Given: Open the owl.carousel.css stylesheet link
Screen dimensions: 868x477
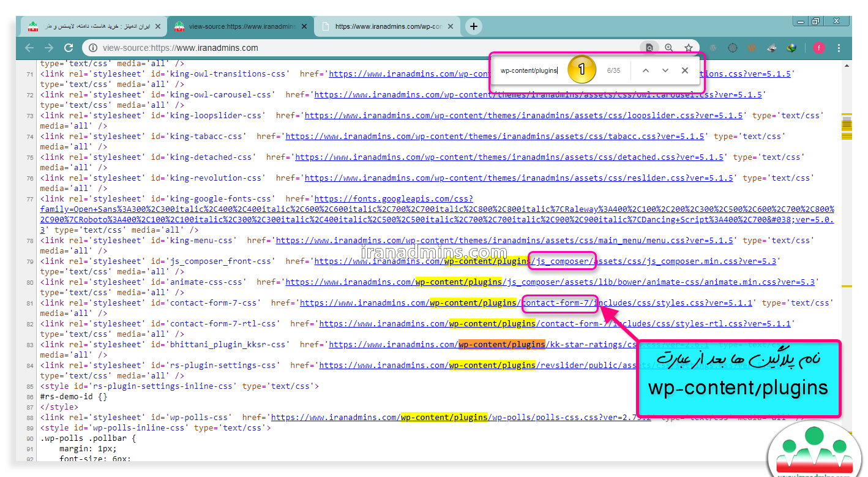Looking at the screenshot, I should coord(538,94).
